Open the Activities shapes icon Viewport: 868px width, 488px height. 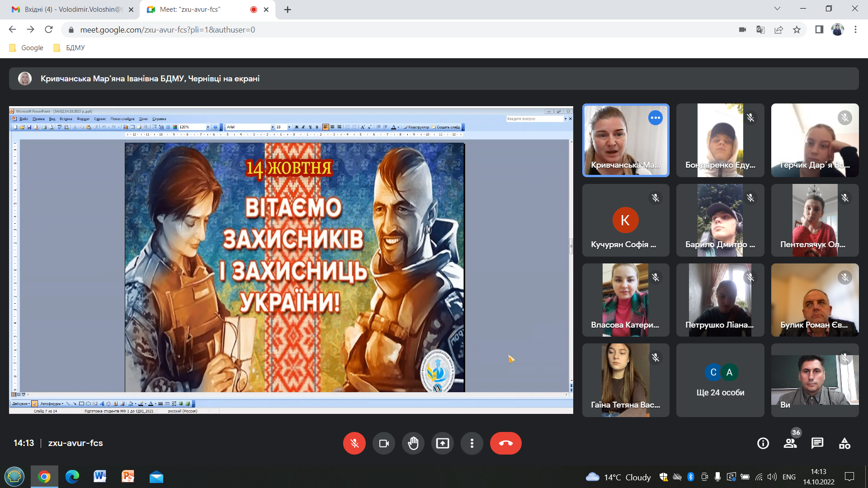[844, 443]
